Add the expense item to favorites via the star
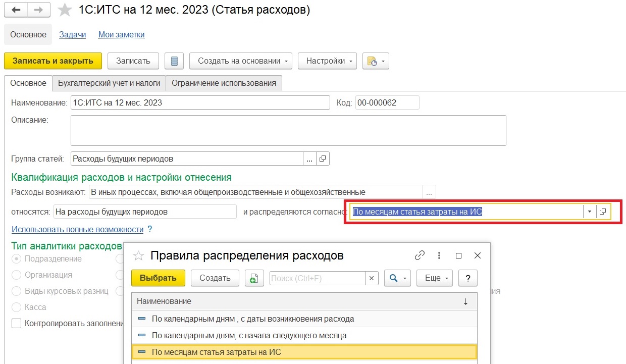Image resolution: width=626 pixels, height=364 pixels. pyautogui.click(x=65, y=10)
